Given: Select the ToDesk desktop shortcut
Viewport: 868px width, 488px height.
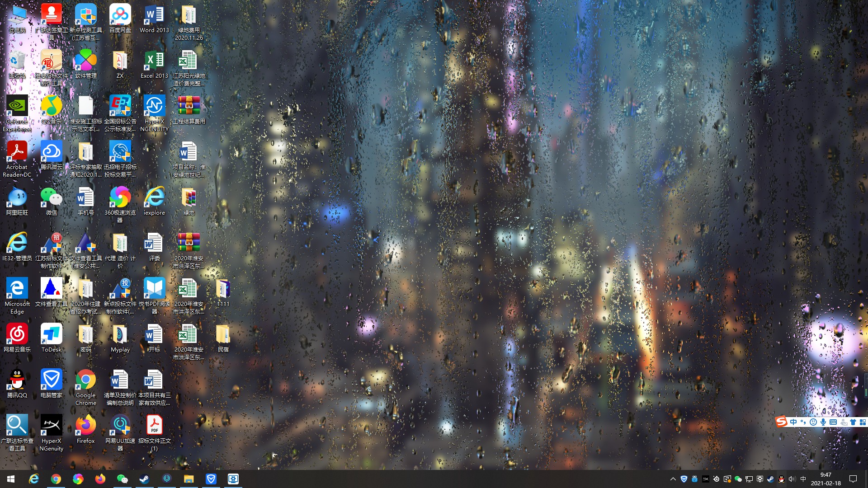Looking at the screenshot, I should 51,334.
